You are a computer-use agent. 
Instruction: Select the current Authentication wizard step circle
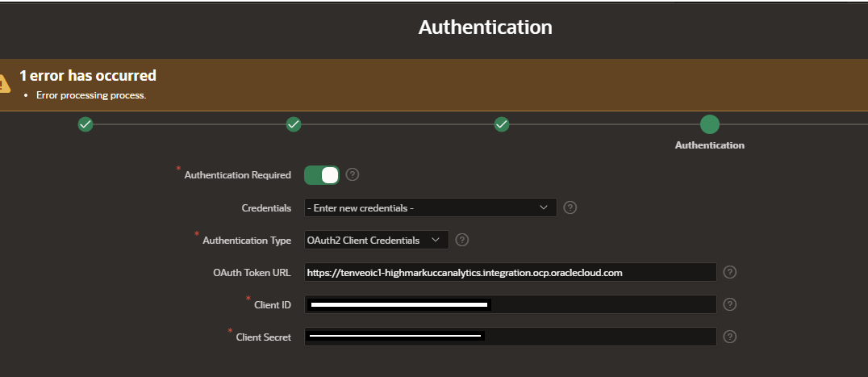tap(710, 124)
